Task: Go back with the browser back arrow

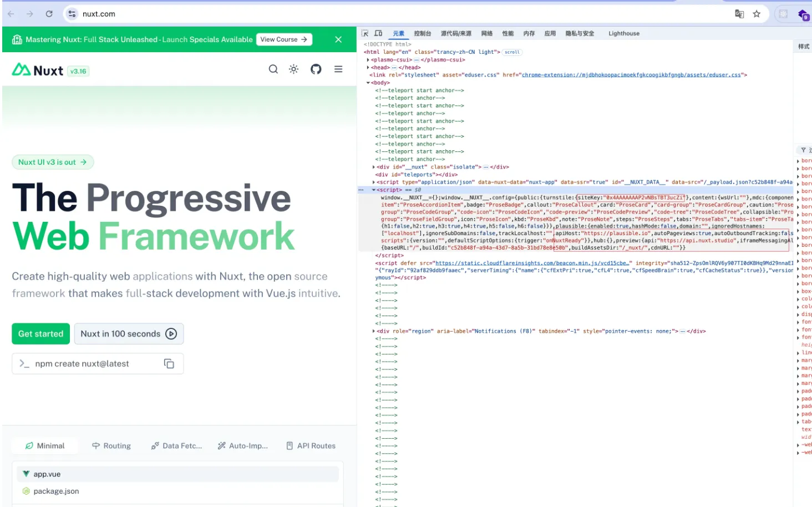Action: [11, 14]
